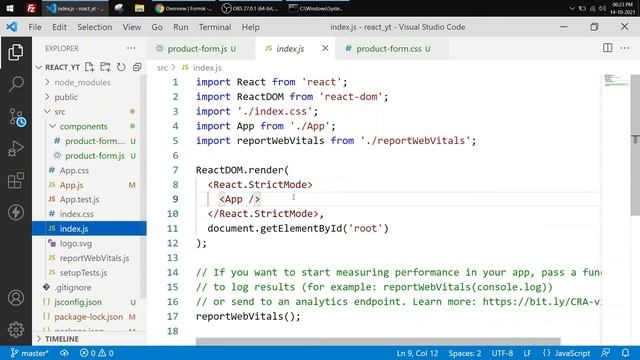Screen dimensions: 640x360
Task: Open OBS window from the taskbar
Action: point(250,8)
